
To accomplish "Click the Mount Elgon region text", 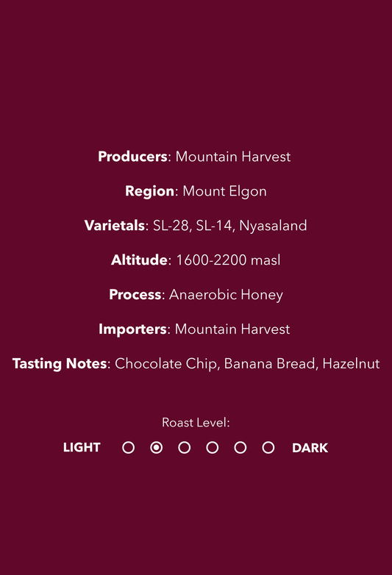I will click(224, 191).
